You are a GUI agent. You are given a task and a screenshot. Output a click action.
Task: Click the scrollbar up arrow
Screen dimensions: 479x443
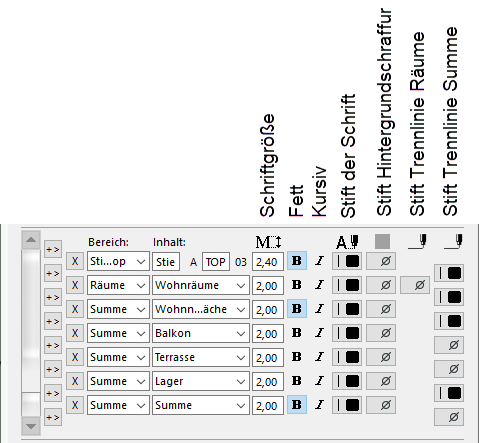point(31,240)
